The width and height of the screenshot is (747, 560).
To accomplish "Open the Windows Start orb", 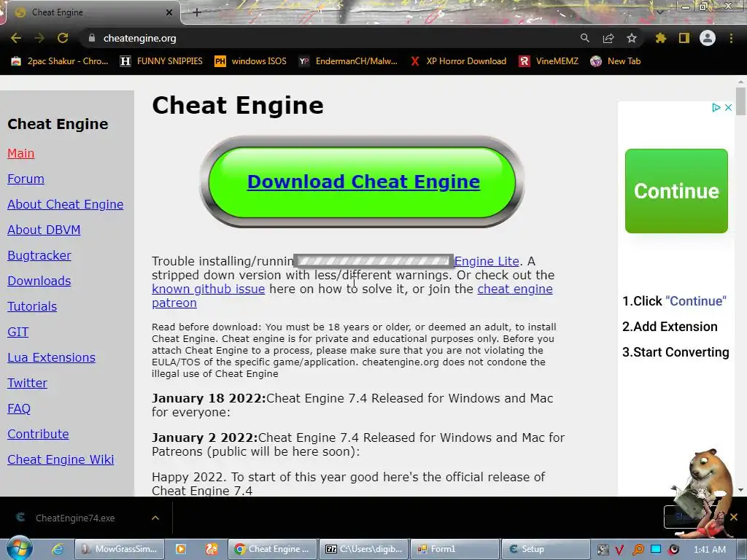I will click(x=20, y=548).
